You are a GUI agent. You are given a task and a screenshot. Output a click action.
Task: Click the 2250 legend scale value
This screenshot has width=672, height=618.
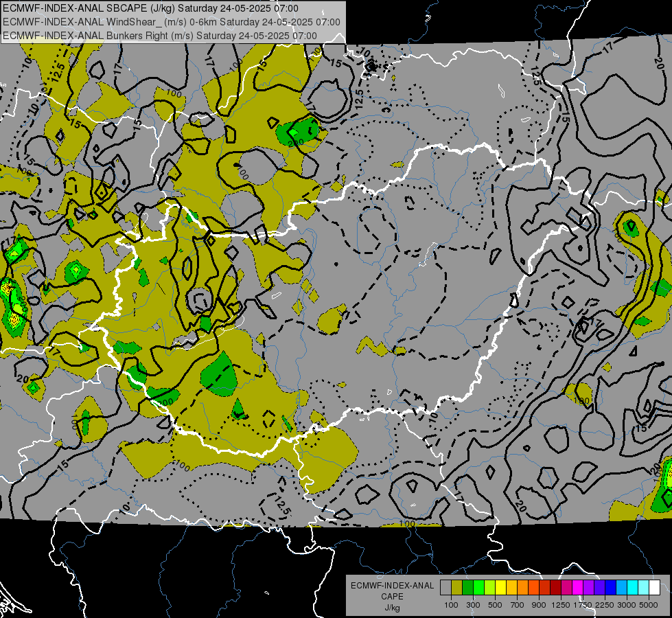605,605
